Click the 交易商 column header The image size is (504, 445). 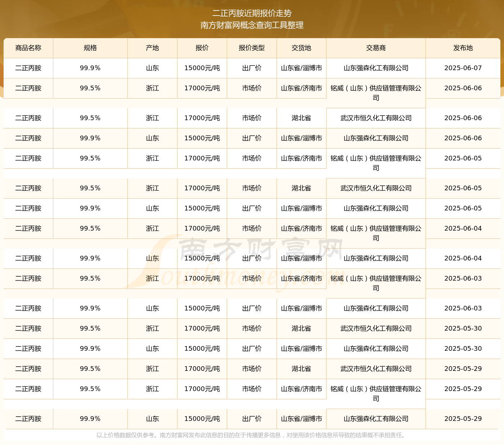point(376,48)
